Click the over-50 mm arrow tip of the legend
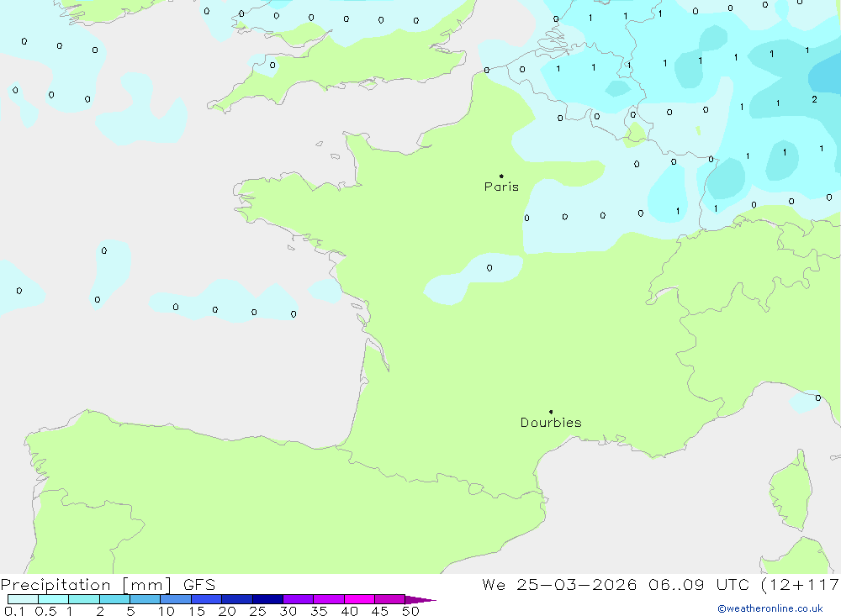This screenshot has width=841, height=616. (420, 600)
